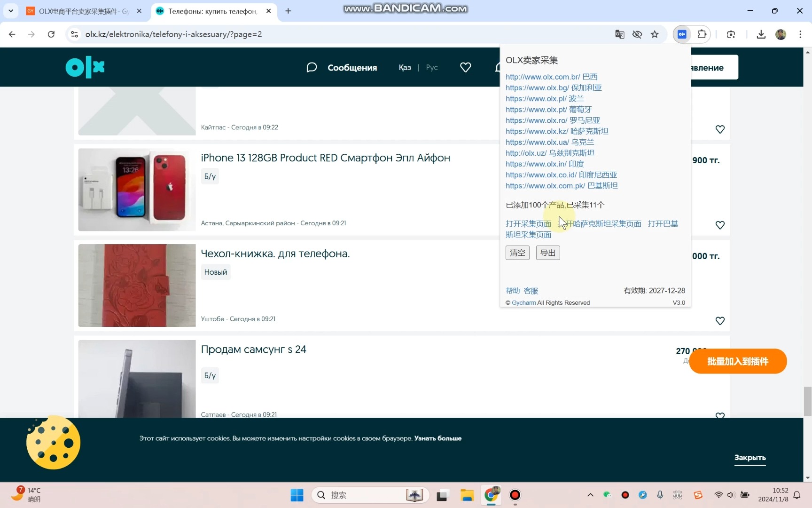Open the olx.com.pk 巴基斯坦 link
The width and height of the screenshot is (812, 508).
click(x=562, y=185)
